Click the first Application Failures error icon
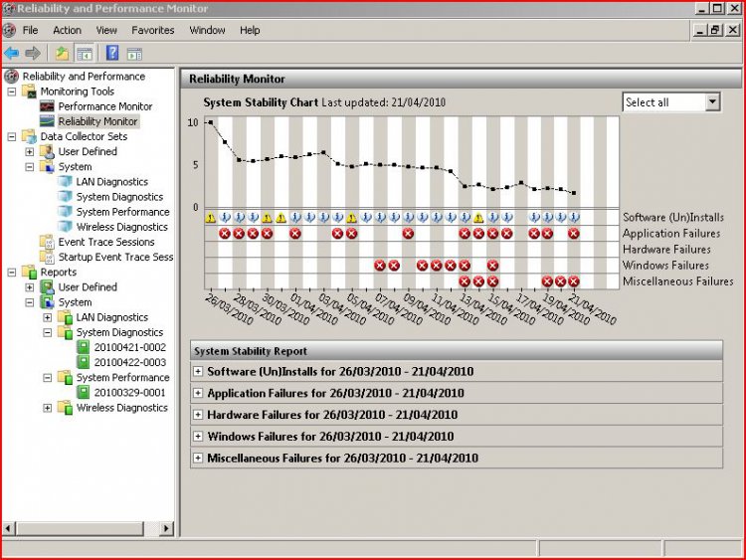The image size is (746, 560). (x=225, y=234)
